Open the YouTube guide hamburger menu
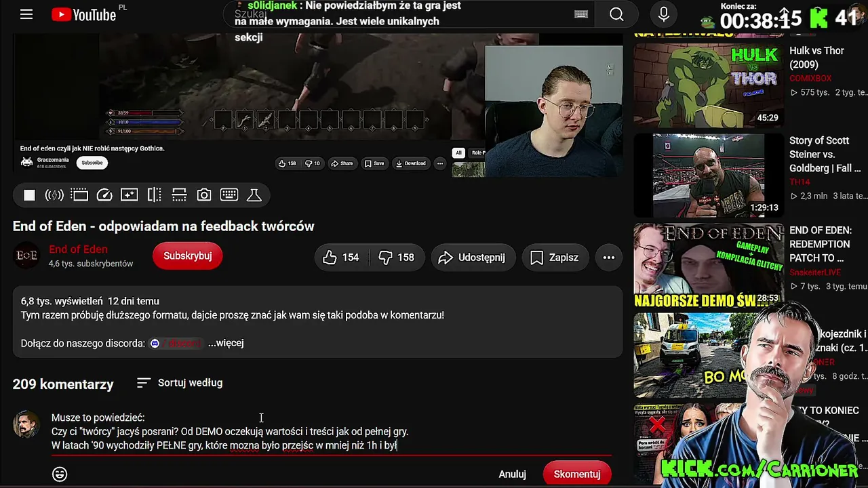This screenshot has height=488, width=868. (x=26, y=14)
